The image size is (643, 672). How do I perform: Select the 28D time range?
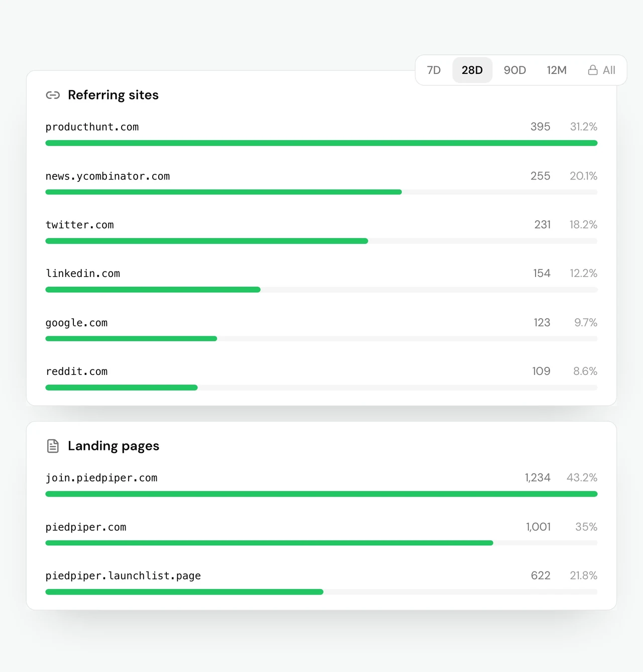472,70
